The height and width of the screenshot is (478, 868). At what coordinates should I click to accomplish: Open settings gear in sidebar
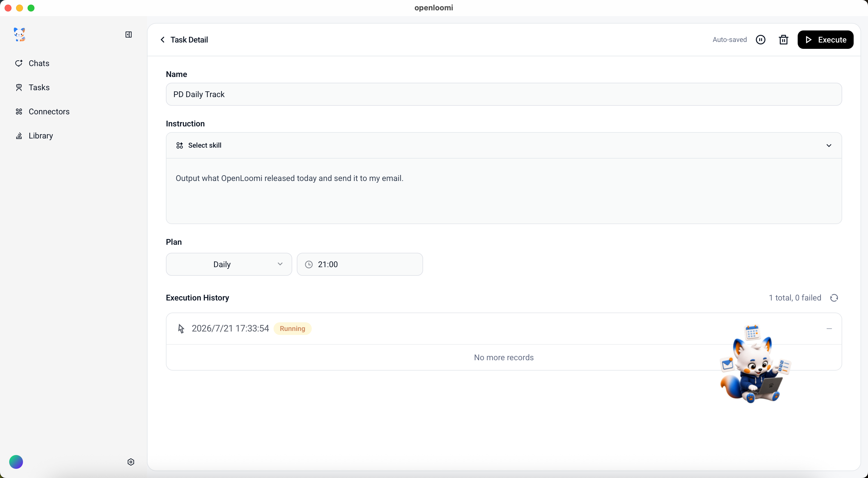pos(131,462)
